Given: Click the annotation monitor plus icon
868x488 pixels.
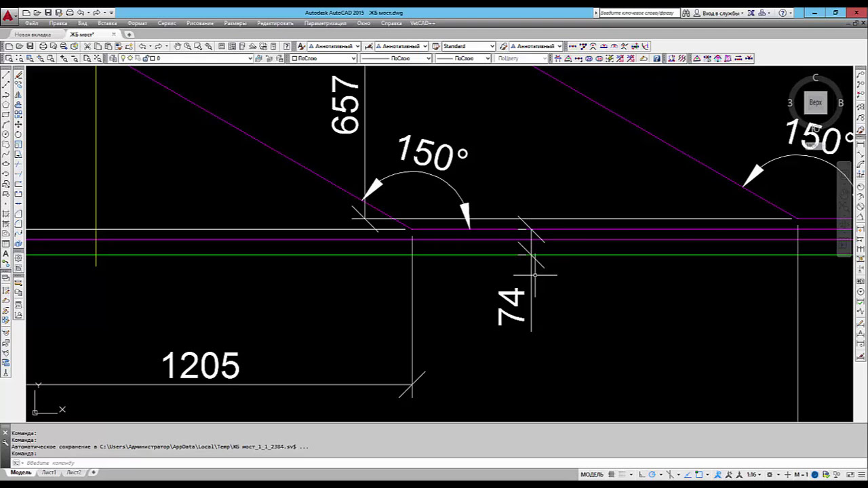Looking at the screenshot, I should click(x=787, y=474).
